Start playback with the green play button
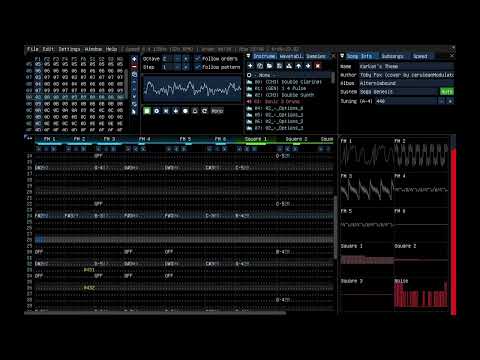This screenshot has width=480, height=360. click(x=147, y=111)
